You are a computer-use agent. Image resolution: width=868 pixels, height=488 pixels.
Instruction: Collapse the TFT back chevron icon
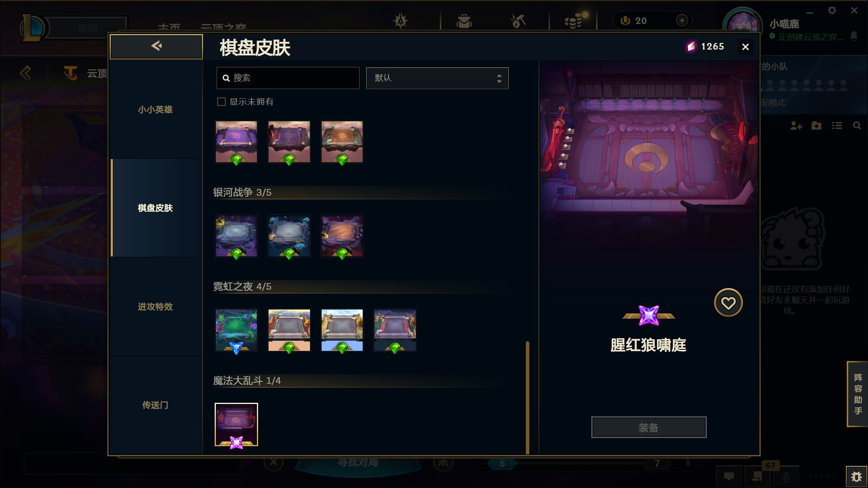click(26, 73)
